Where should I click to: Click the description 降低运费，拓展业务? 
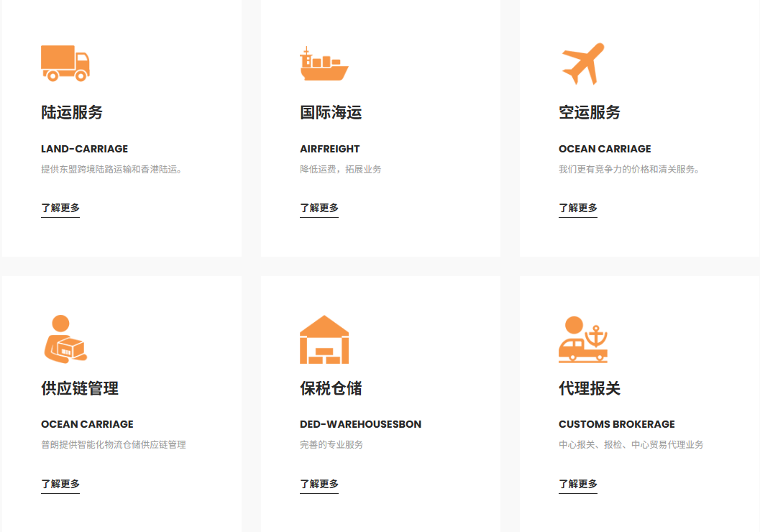pyautogui.click(x=340, y=170)
